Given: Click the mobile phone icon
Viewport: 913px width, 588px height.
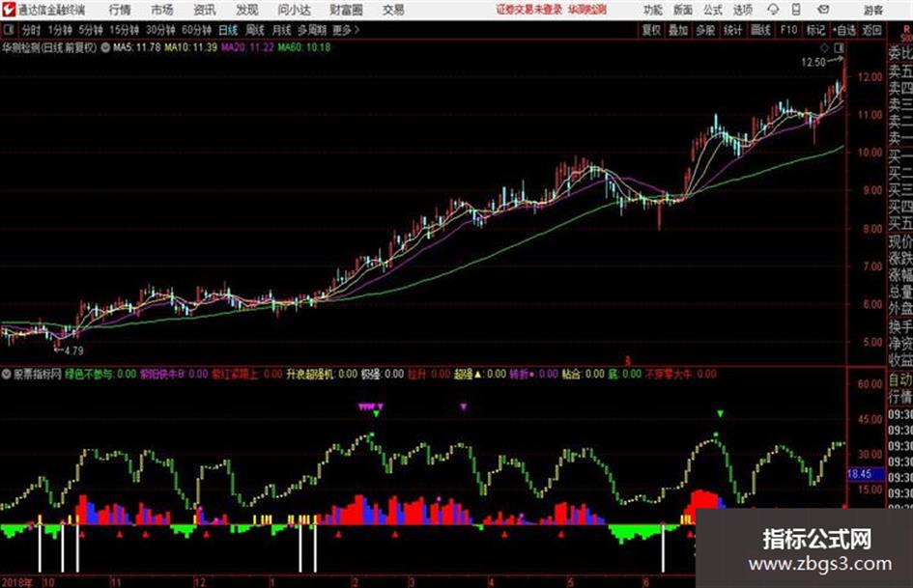Looking at the screenshot, I should point(796,10).
